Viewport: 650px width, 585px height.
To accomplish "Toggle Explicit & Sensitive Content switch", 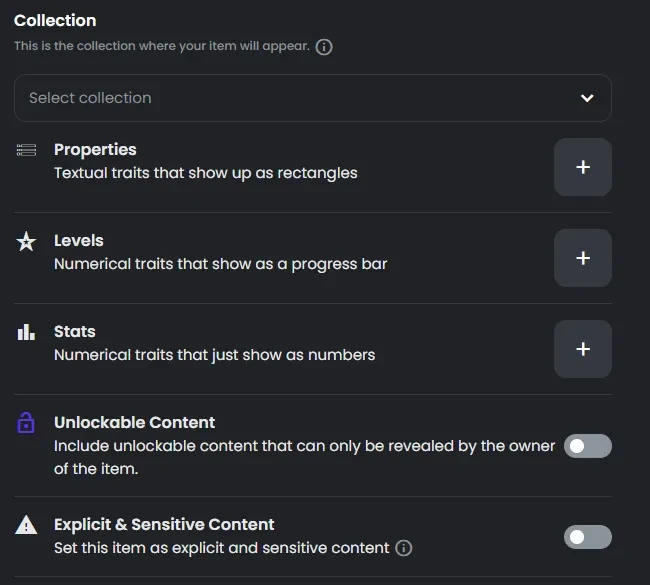I will 587,537.
